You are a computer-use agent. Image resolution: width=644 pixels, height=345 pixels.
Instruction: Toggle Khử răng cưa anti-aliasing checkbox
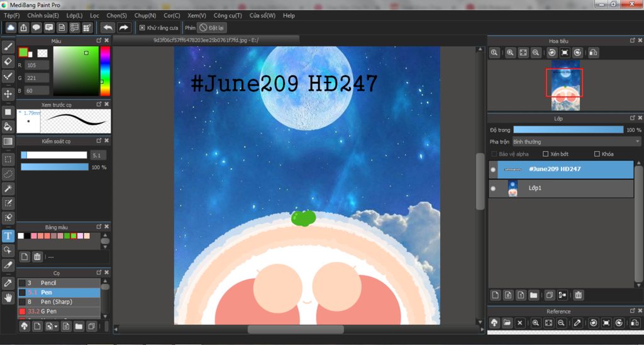(x=142, y=28)
